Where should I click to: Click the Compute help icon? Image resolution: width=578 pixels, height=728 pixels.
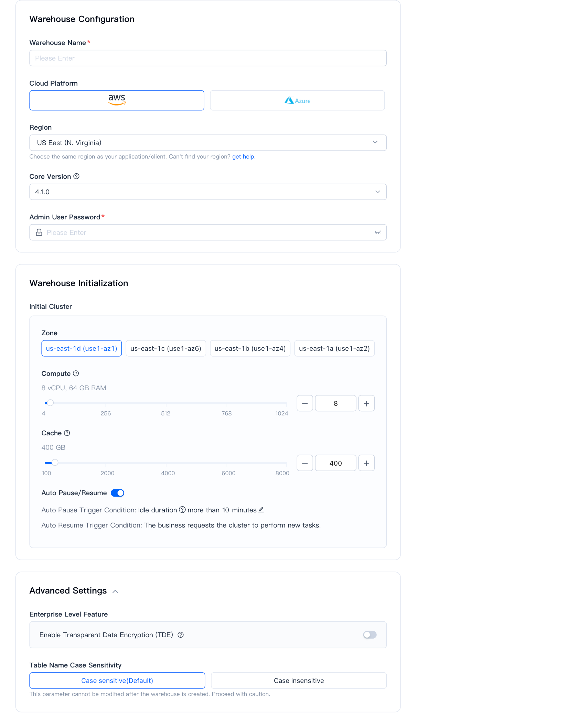(76, 373)
